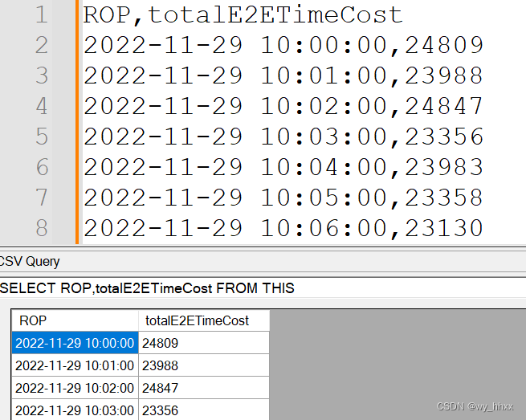
Task: Select totalE2ETimeCost column header in results
Action: point(204,320)
